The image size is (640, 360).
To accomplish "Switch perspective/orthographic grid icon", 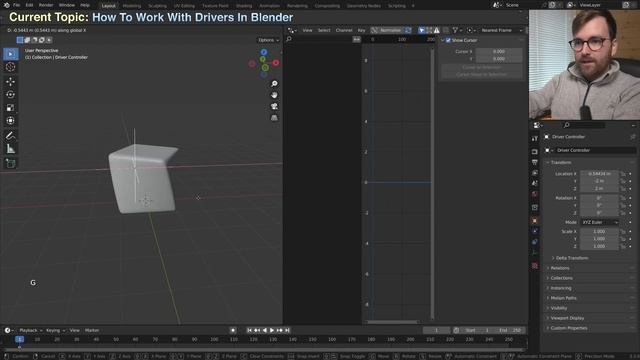I will click(274, 118).
